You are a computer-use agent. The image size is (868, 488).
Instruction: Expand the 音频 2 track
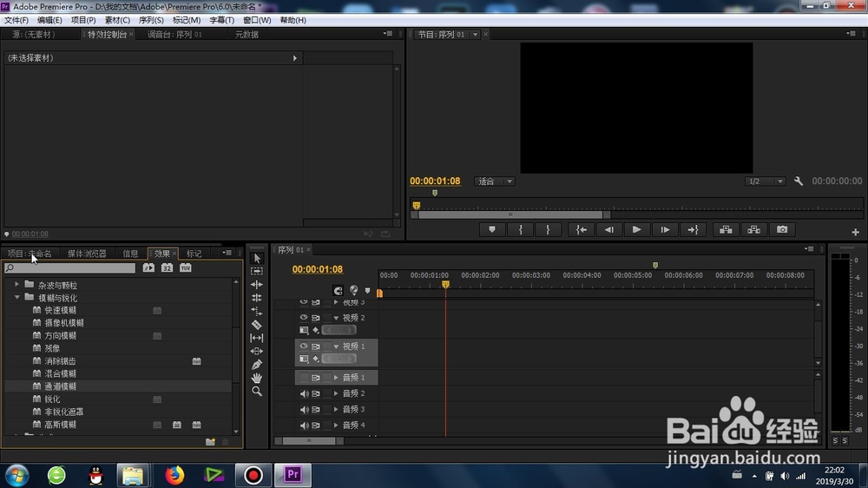click(336, 393)
